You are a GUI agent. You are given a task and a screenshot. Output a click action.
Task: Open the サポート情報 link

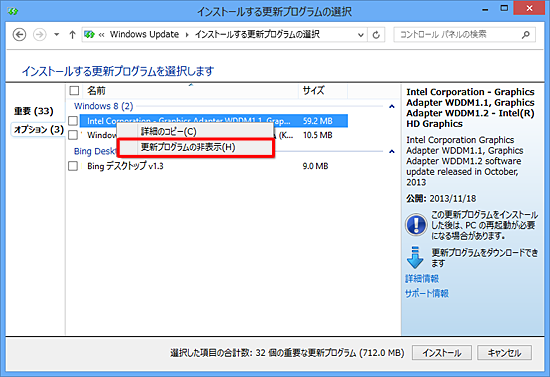point(427,294)
